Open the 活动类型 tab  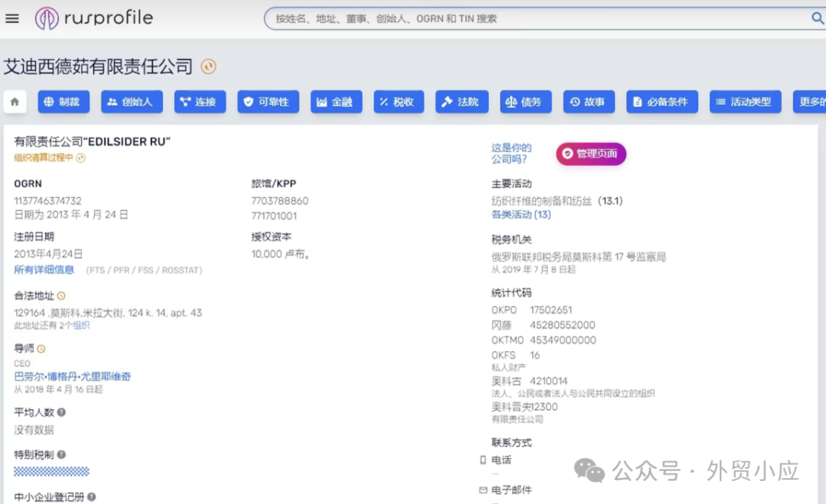coord(746,102)
